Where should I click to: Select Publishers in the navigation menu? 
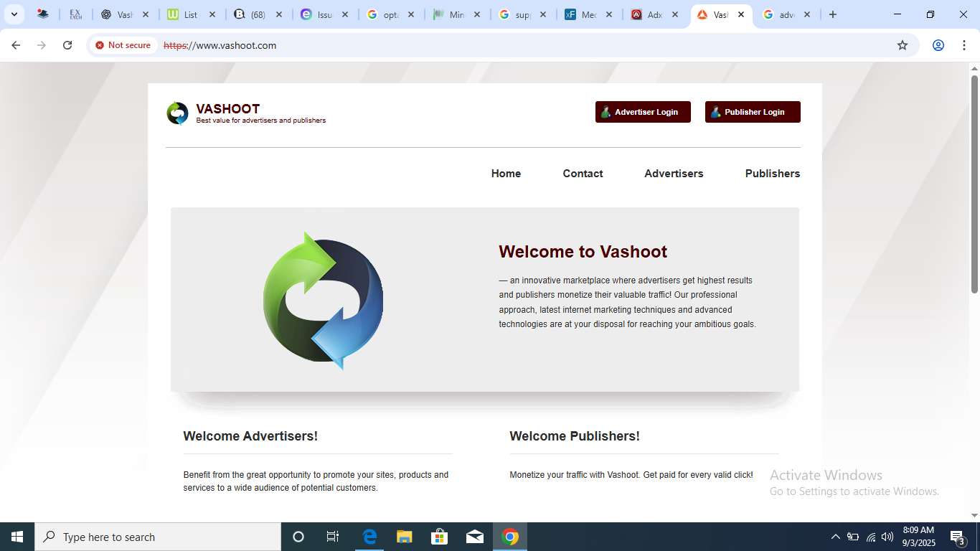773,174
